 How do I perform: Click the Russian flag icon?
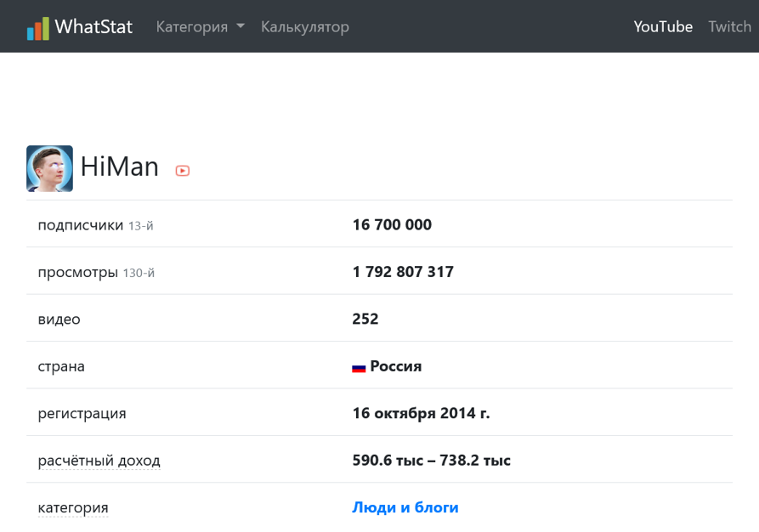point(359,367)
